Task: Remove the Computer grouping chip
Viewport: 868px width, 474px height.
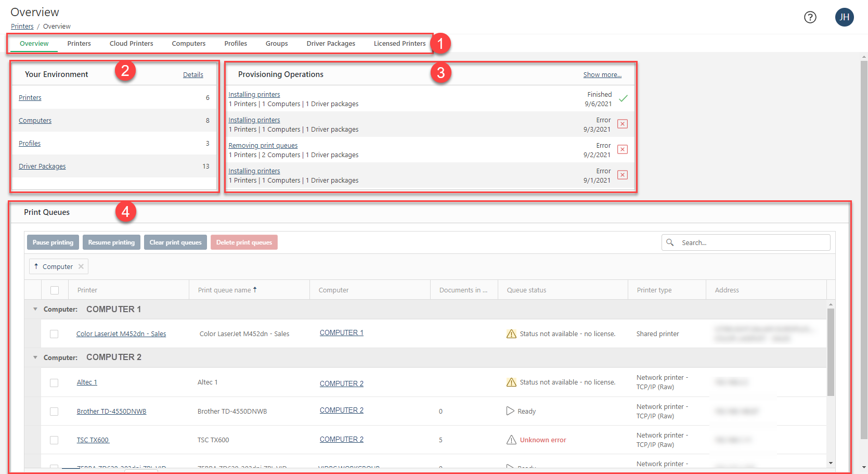Action: coord(81,266)
